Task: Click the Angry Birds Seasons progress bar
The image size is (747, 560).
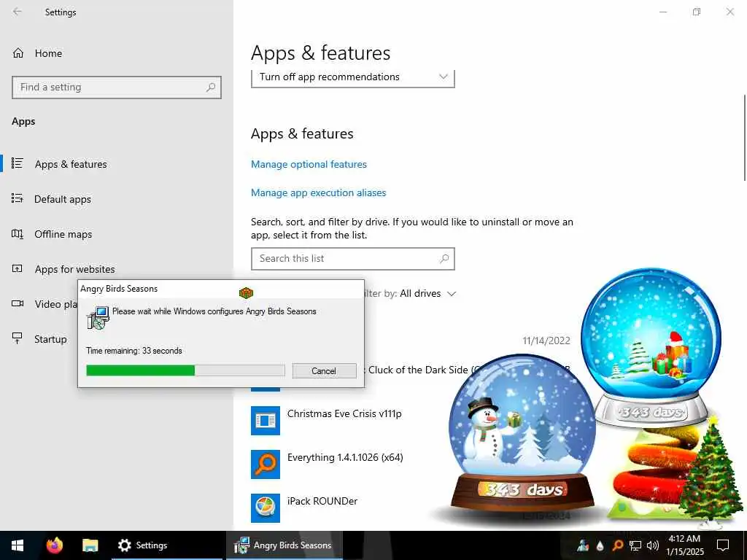Action: click(x=185, y=370)
